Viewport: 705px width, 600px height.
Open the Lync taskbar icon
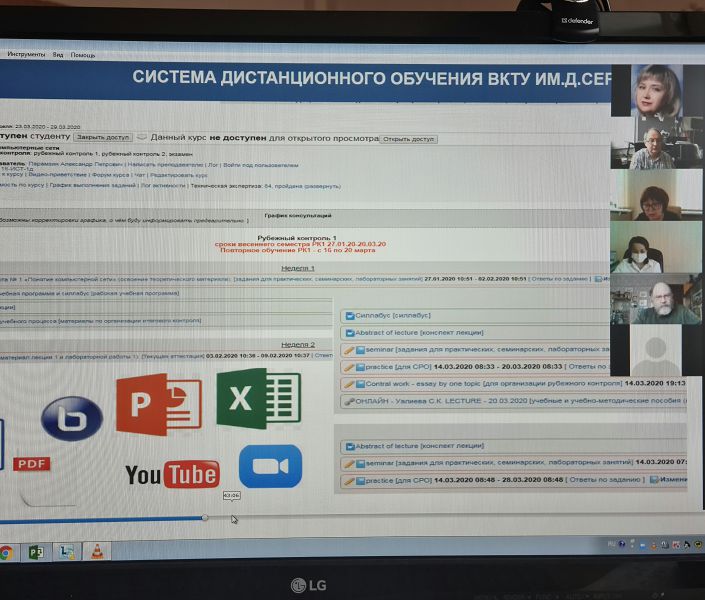tap(67, 552)
